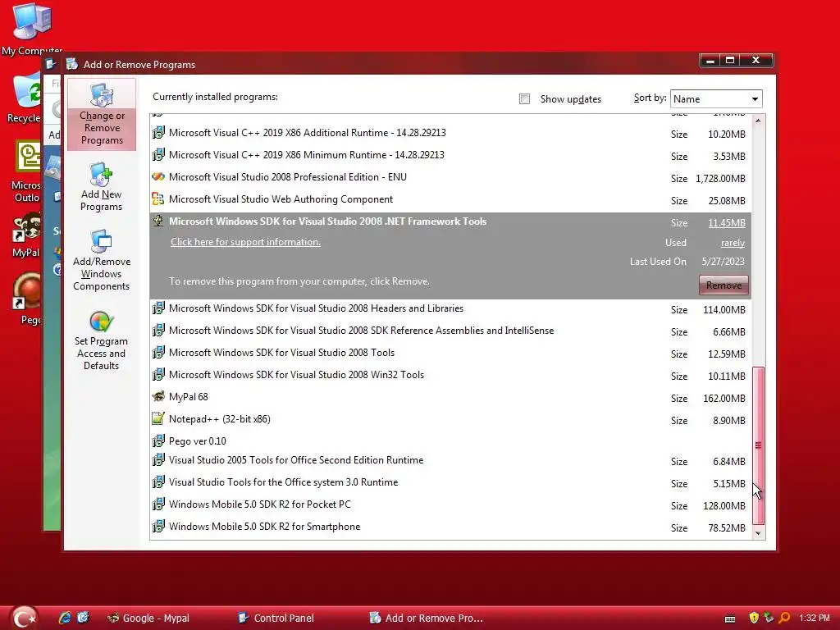The height and width of the screenshot is (630, 840).
Task: Select Visual Studio Tools for the Office system 3.0 Runtime
Action: click(283, 482)
